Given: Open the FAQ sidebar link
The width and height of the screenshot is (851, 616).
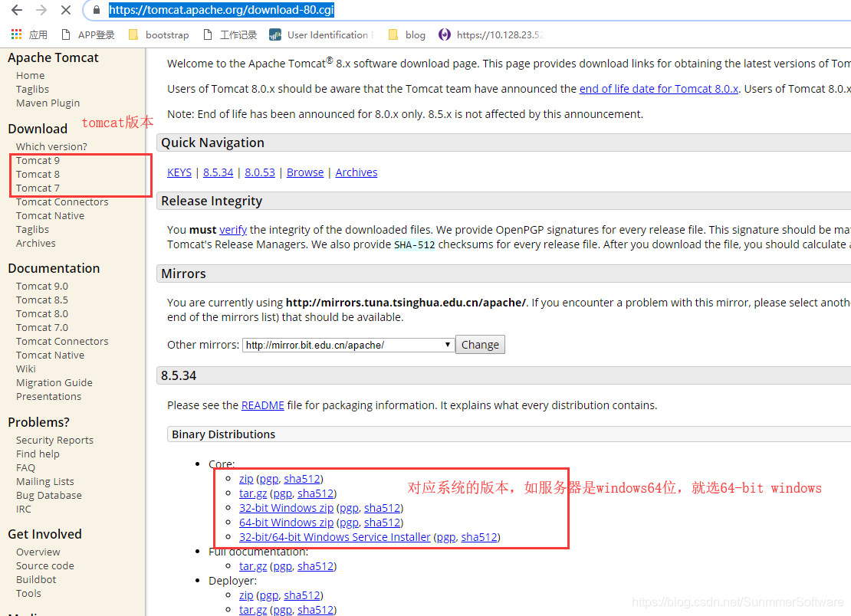Looking at the screenshot, I should (25, 468).
